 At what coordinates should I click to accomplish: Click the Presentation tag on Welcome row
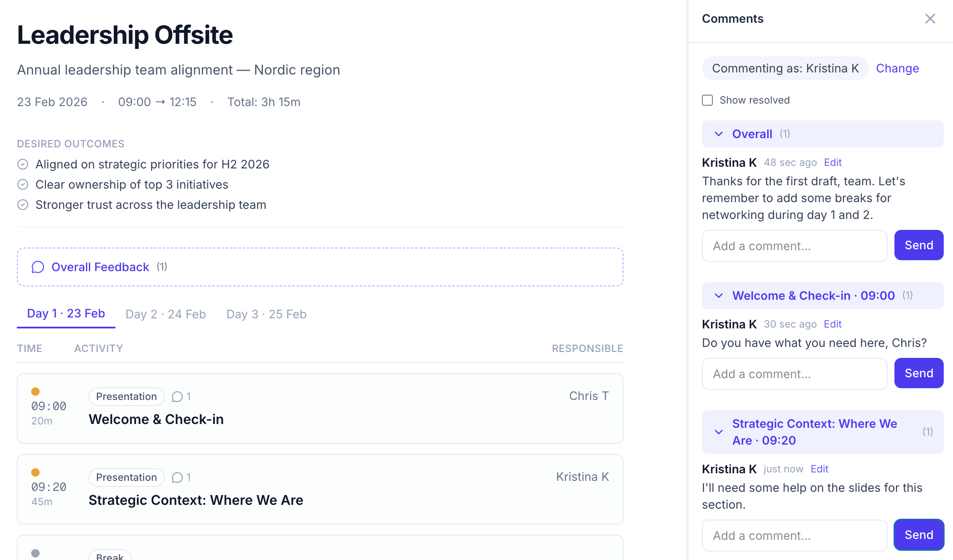coord(126,397)
